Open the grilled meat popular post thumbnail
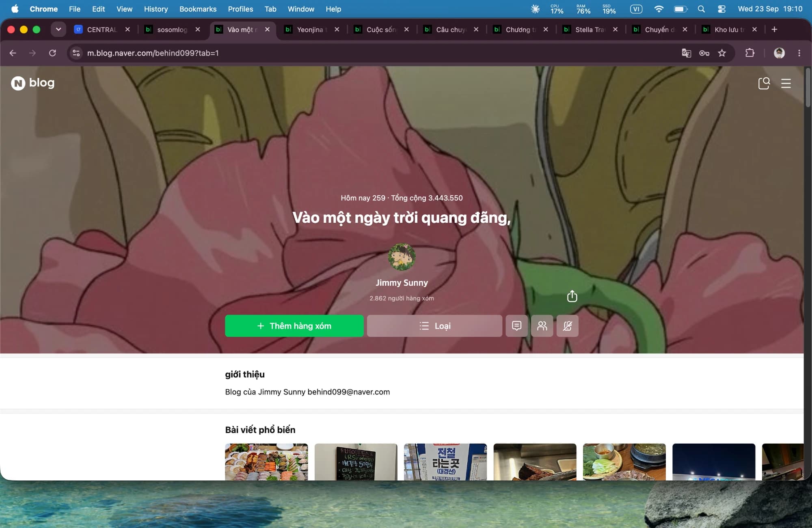The image size is (812, 528). 535,462
